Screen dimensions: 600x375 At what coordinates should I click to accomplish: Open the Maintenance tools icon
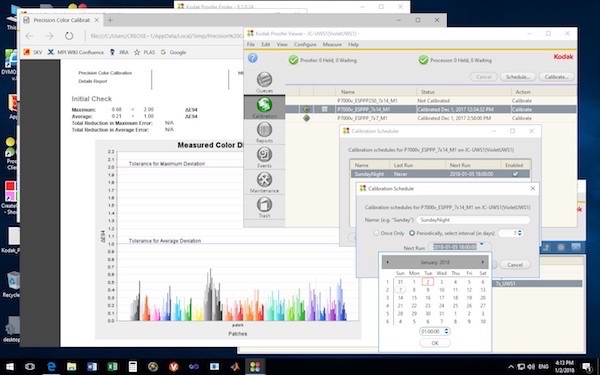pyautogui.click(x=264, y=182)
